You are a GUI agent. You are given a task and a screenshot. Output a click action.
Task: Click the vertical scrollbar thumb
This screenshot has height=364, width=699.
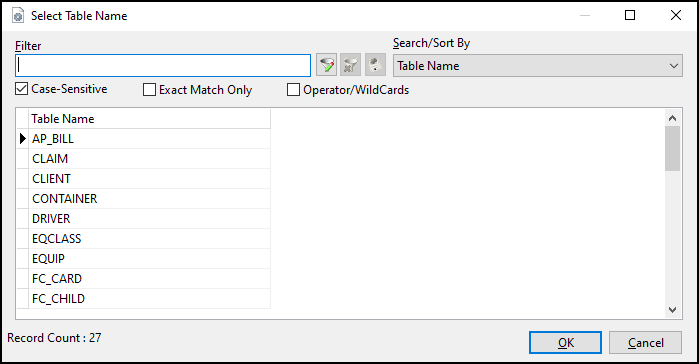672,148
